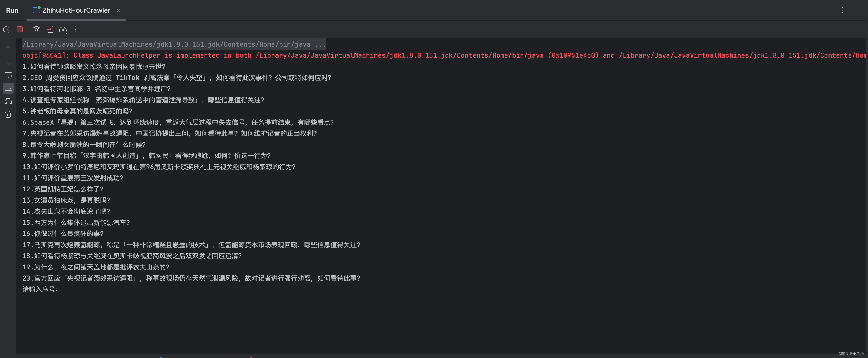Click the prompt line 请输入序号 in console

[41, 289]
